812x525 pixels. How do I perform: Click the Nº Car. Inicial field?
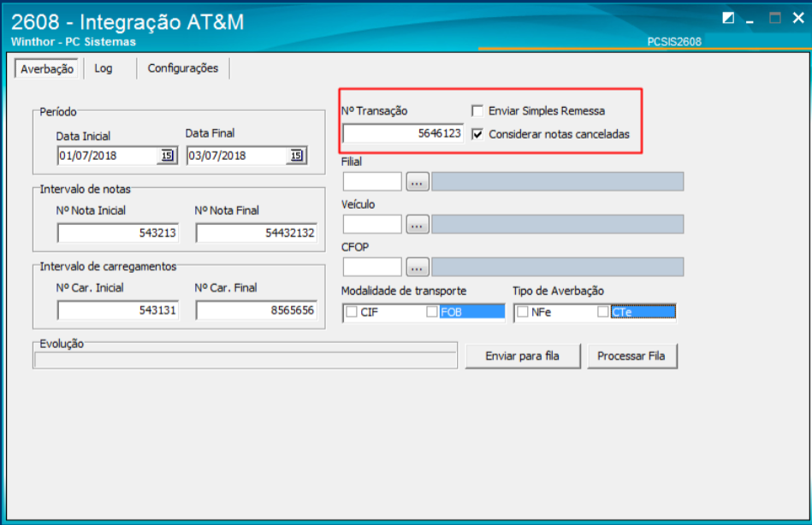click(118, 310)
